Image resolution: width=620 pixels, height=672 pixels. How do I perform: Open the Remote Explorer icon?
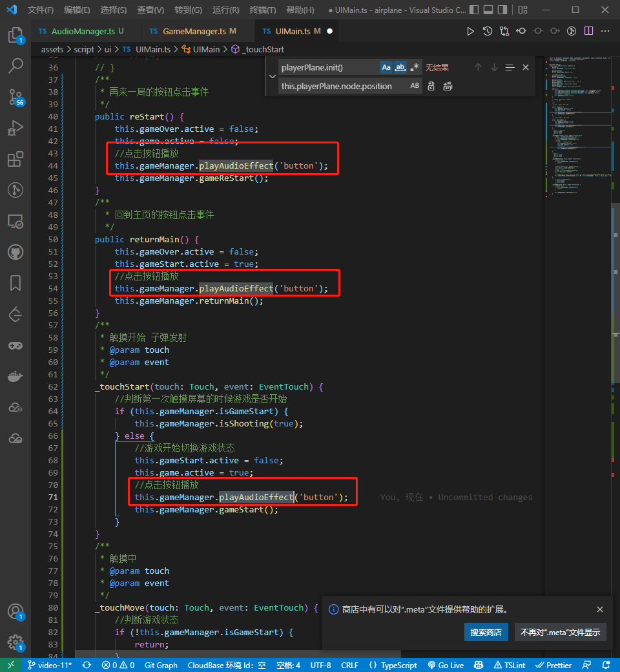tap(15, 221)
